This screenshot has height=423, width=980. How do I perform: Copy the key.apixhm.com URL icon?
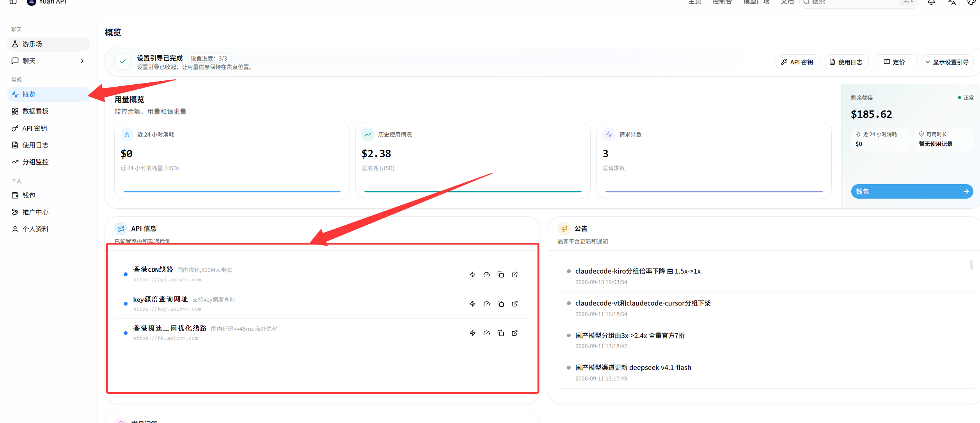pyautogui.click(x=501, y=304)
